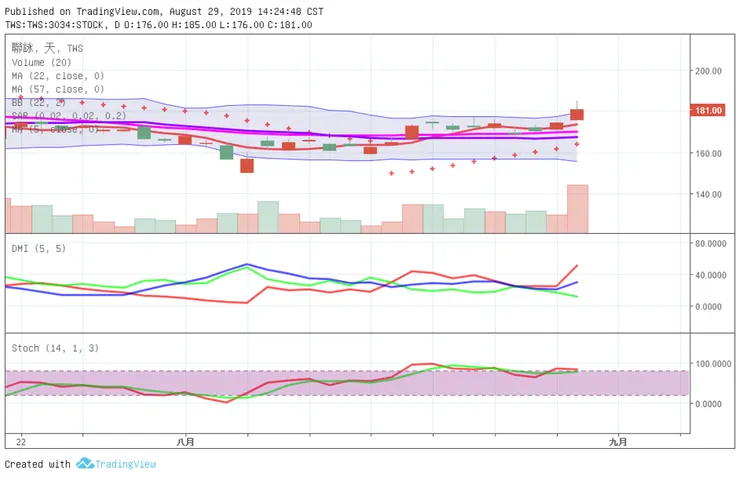This screenshot has width=740, height=477.
Task: Click the 40.0000 DMI axis value
Action: click(710, 275)
